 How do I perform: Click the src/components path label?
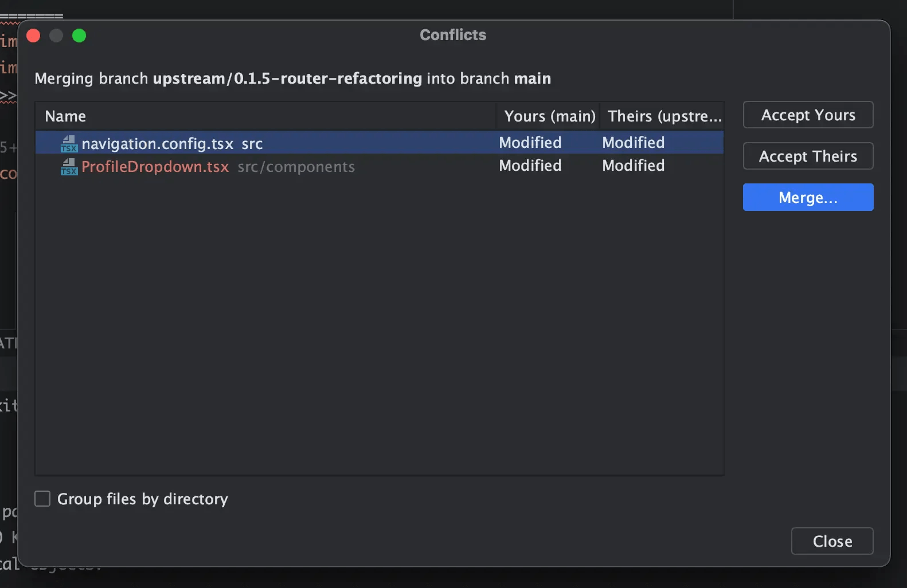coord(296,167)
